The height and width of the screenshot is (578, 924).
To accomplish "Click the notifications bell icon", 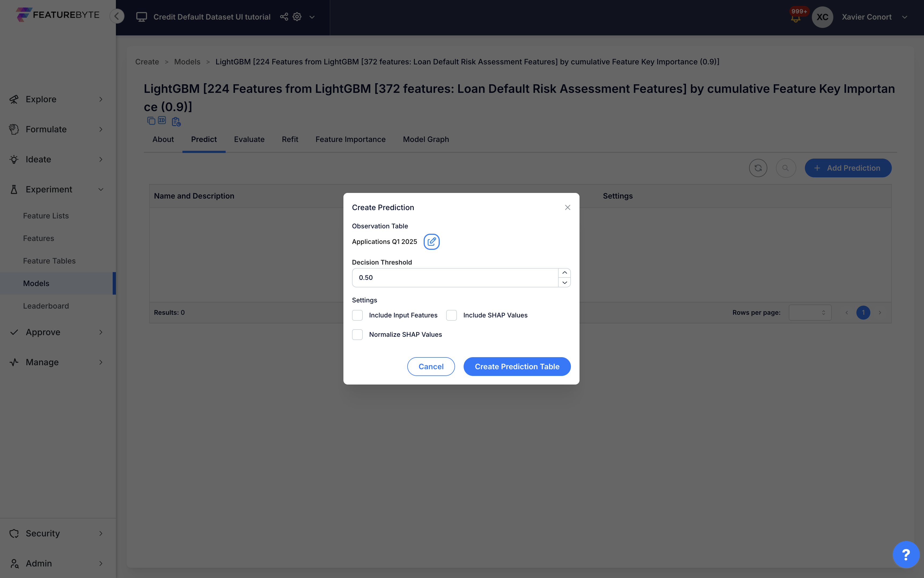I will [795, 18].
